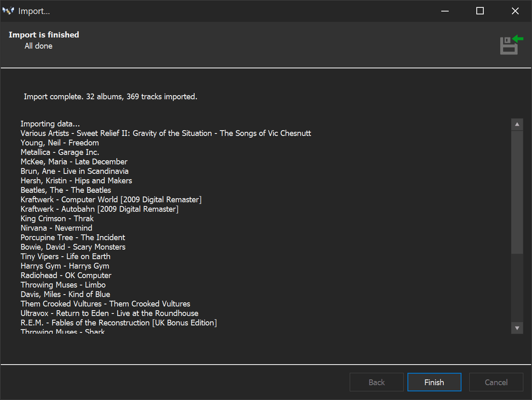
Task: Click the import log scrollbar thumb
Action: point(517,192)
